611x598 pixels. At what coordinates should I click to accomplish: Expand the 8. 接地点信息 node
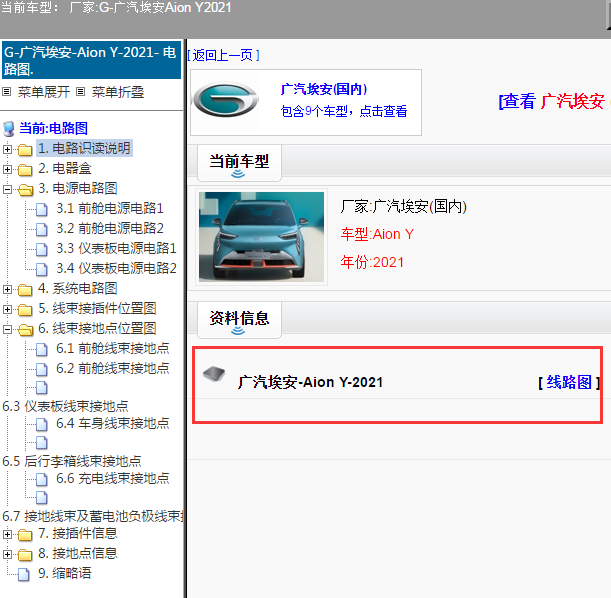tap(7, 554)
